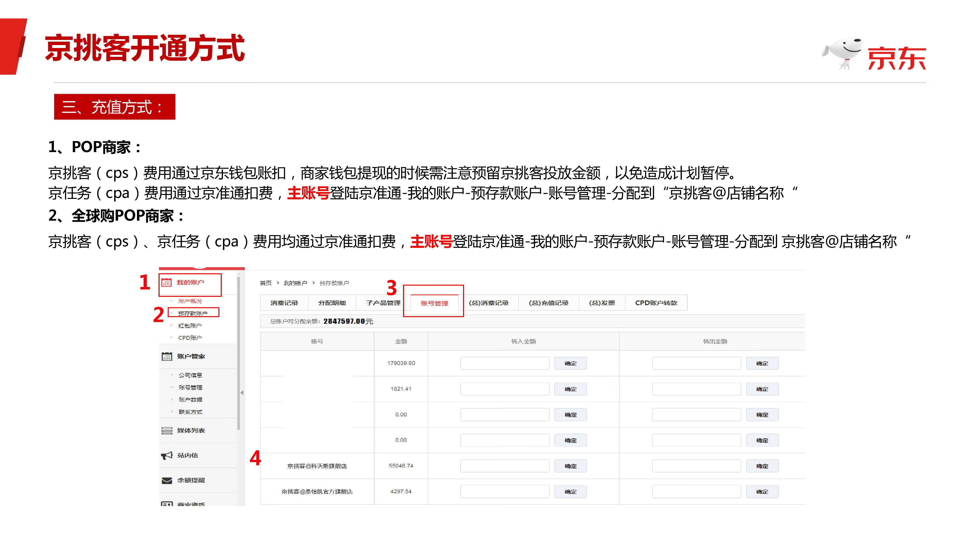
Task: Click the 账户管家 icon in the sidebar
Action: pos(167,356)
